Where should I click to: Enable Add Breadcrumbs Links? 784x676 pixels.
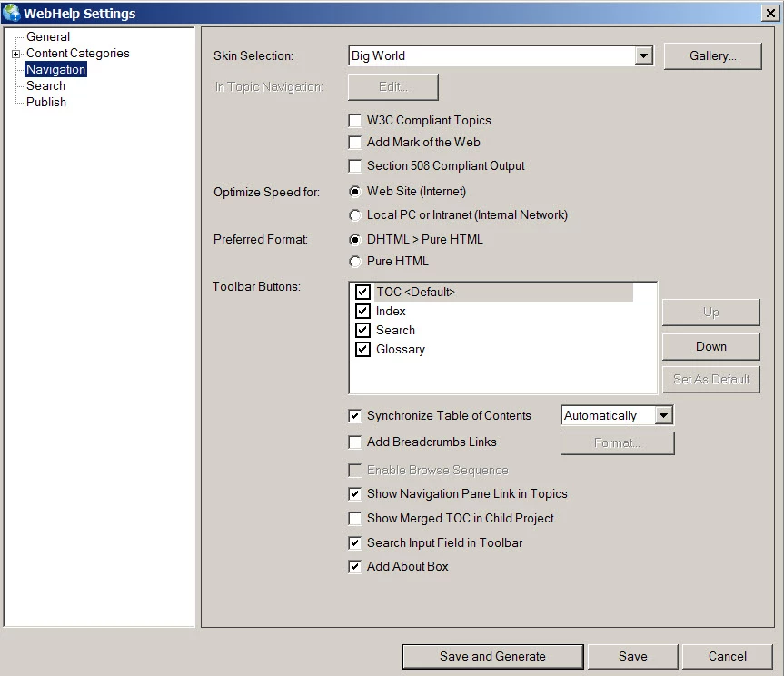(355, 442)
